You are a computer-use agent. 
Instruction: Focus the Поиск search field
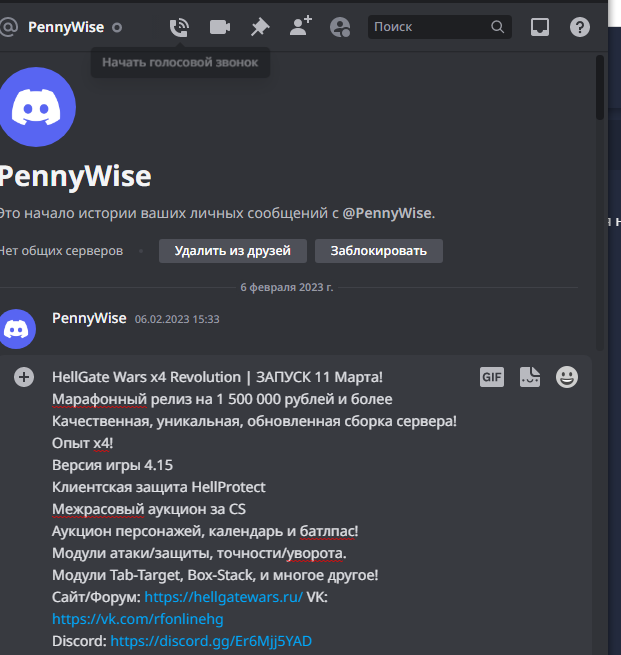point(439,27)
